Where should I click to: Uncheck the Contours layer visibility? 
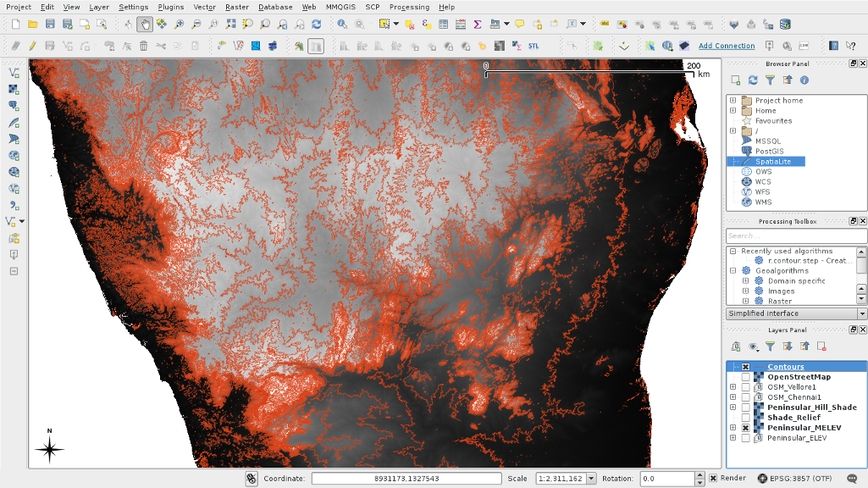pos(745,367)
